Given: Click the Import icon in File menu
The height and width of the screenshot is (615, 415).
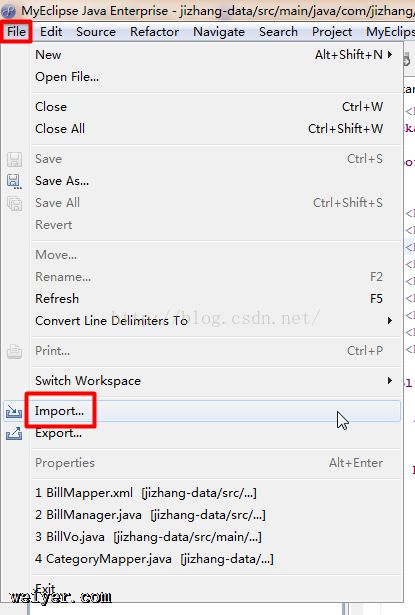Looking at the screenshot, I should 14,411.
